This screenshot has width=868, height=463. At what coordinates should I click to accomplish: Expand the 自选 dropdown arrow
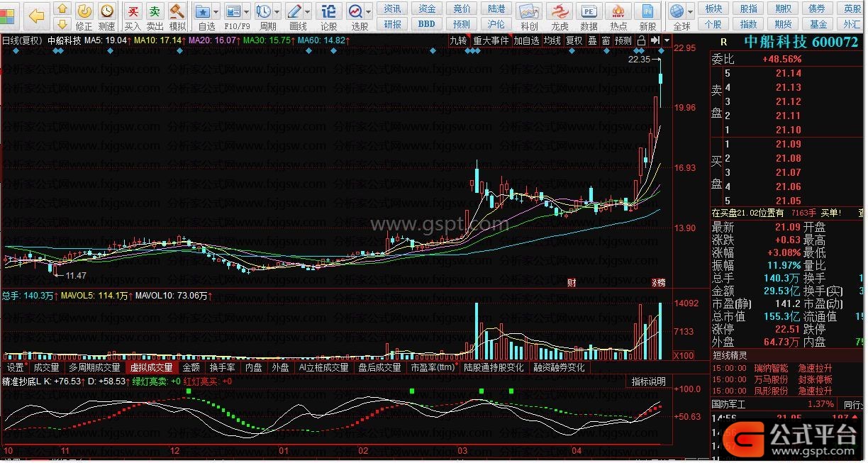point(216,11)
